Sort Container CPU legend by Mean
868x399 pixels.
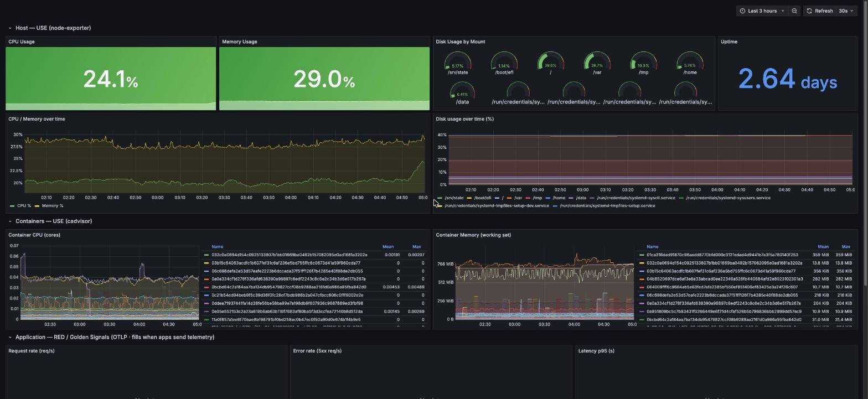[388, 246]
